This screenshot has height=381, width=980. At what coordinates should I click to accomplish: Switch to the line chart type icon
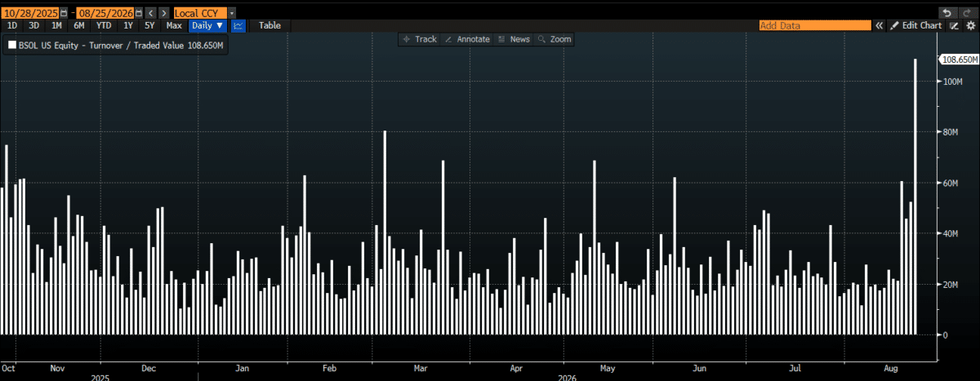[x=238, y=25]
